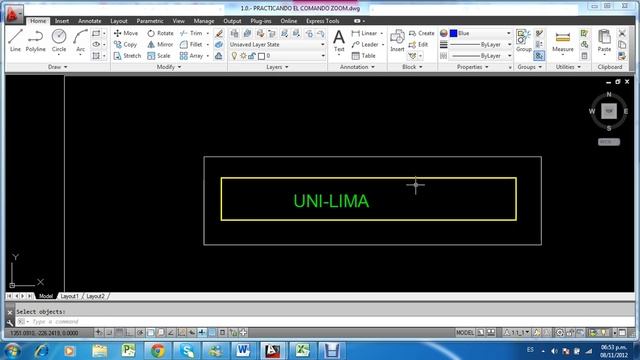The width and height of the screenshot is (640, 360).
Task: Click the Erase pencil icon
Action: pos(219,33)
